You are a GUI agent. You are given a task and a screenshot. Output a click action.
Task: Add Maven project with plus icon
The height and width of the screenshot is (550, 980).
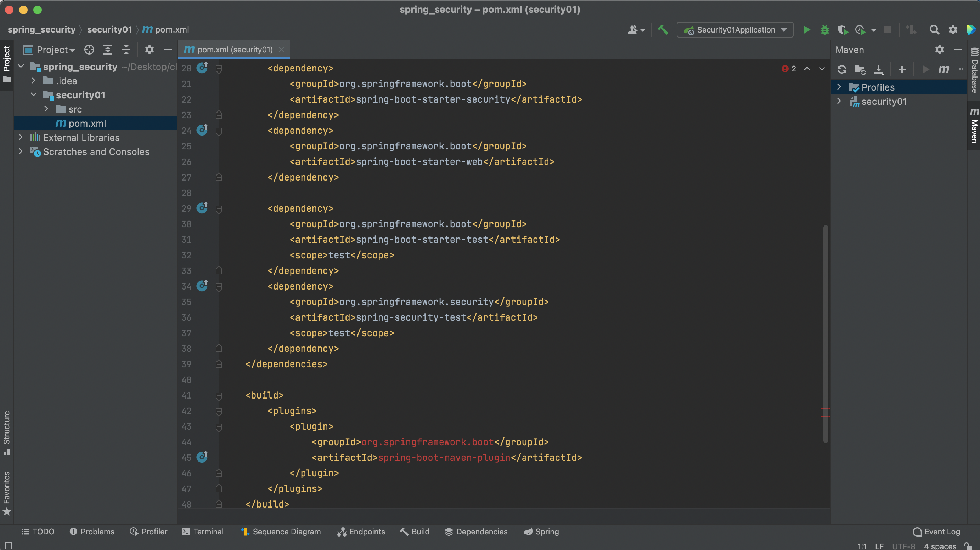(x=902, y=69)
